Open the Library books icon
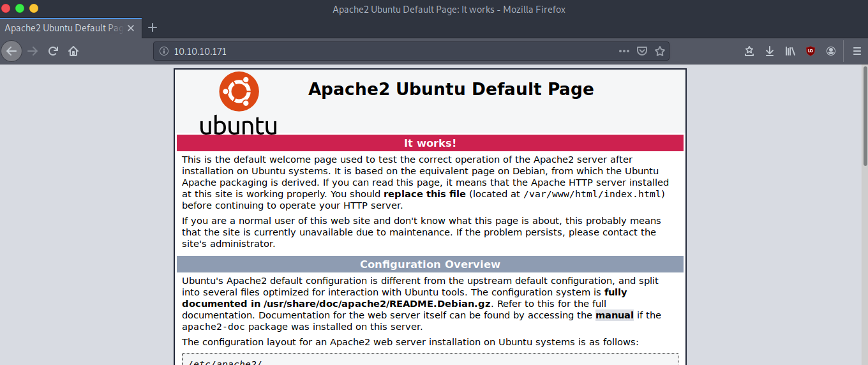Viewport: 868px width, 365px height. point(790,51)
